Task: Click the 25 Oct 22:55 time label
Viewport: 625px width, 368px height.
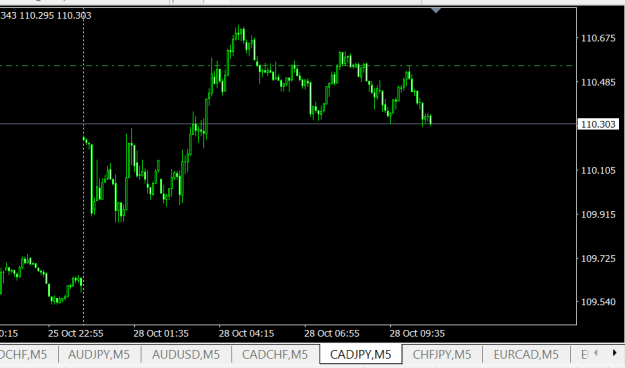Action: [76, 333]
